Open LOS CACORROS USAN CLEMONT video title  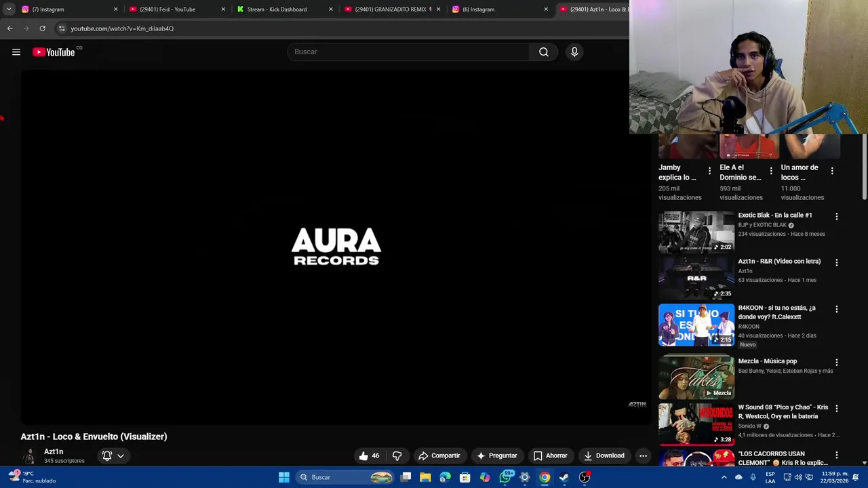(x=783, y=458)
